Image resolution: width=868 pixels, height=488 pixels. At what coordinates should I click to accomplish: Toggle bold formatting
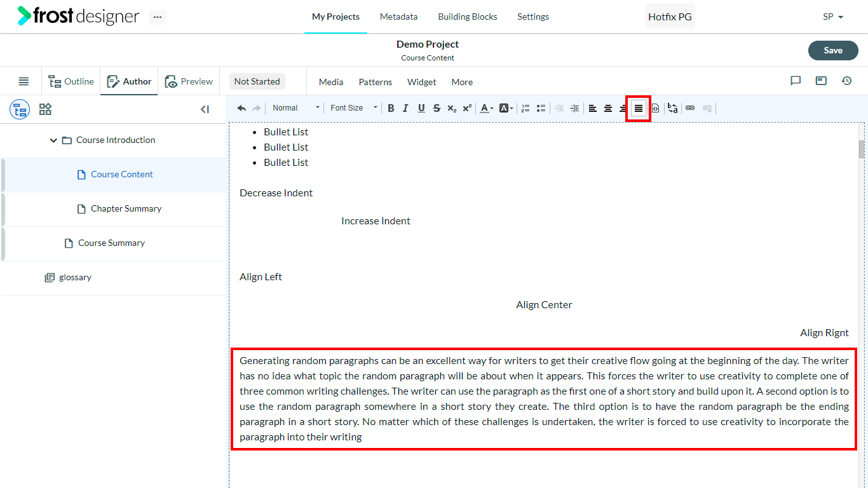tap(391, 108)
